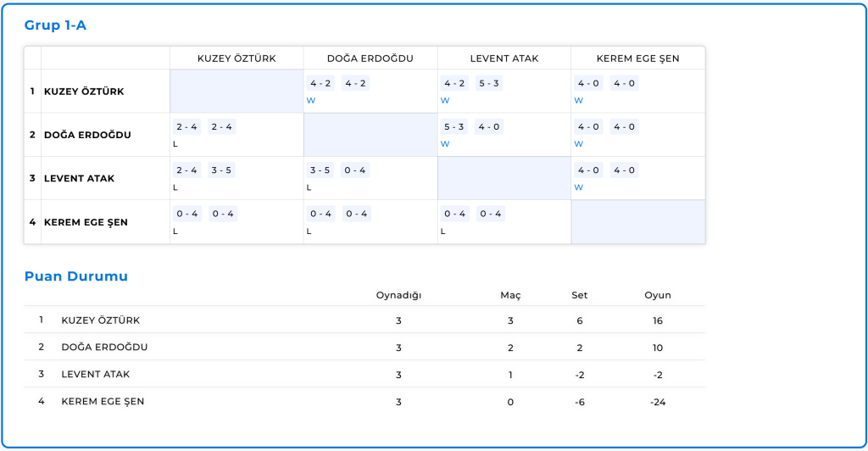Click the Oynadığı standings column header
The height and width of the screenshot is (451, 868).
click(x=398, y=295)
